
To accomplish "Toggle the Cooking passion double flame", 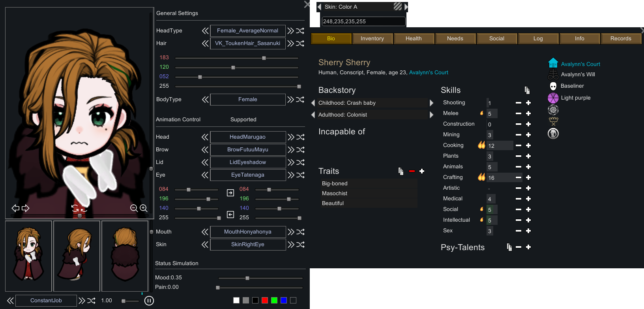I will click(x=481, y=145).
